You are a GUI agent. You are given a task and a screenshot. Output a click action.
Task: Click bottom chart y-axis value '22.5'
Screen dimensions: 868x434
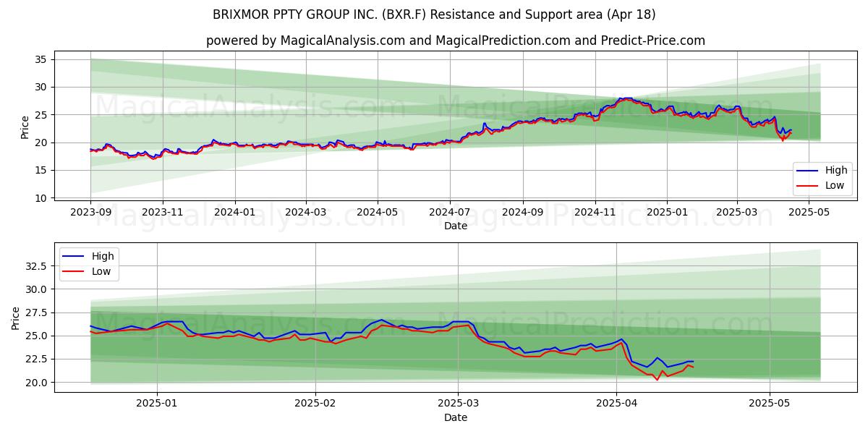(36, 359)
